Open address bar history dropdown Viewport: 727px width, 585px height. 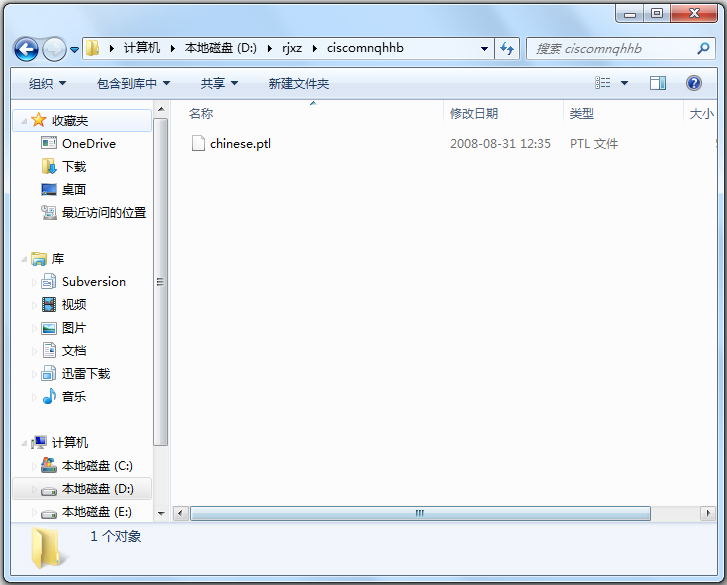coord(485,48)
